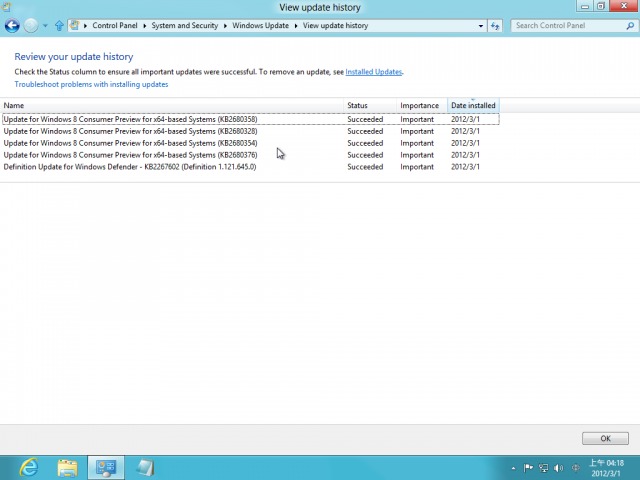
Task: Sort the list by Status column
Action: pos(370,105)
